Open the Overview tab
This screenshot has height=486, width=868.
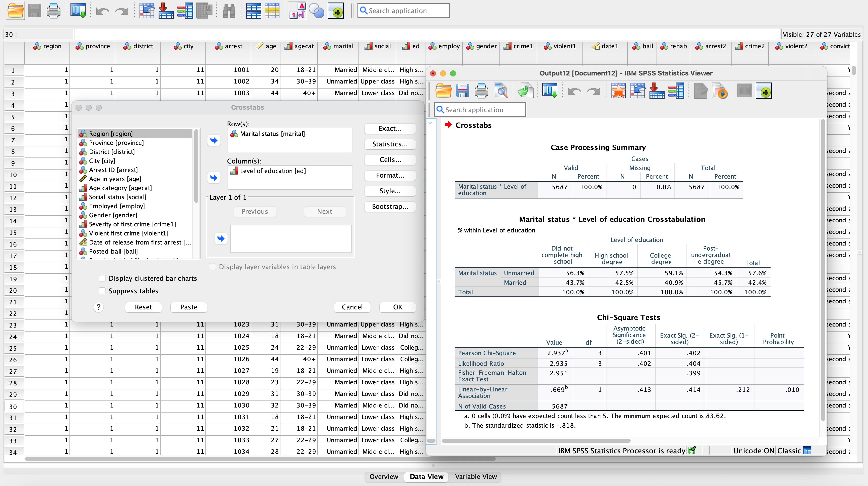pyautogui.click(x=383, y=477)
